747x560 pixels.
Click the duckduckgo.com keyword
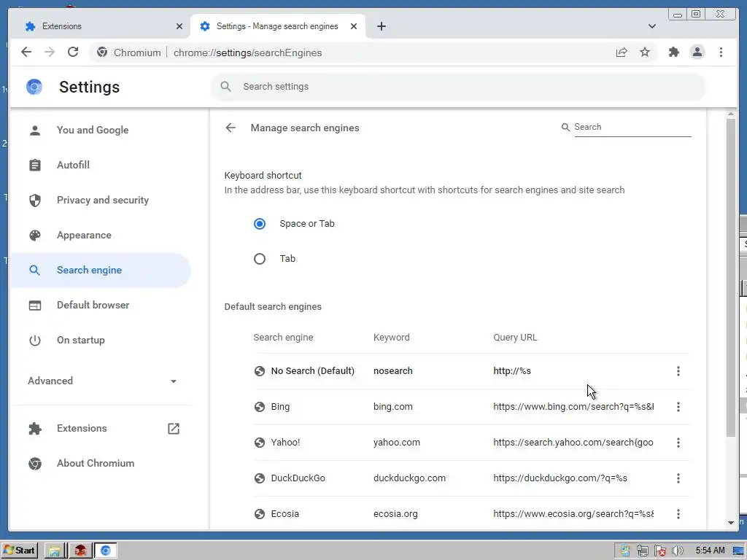[409, 478]
